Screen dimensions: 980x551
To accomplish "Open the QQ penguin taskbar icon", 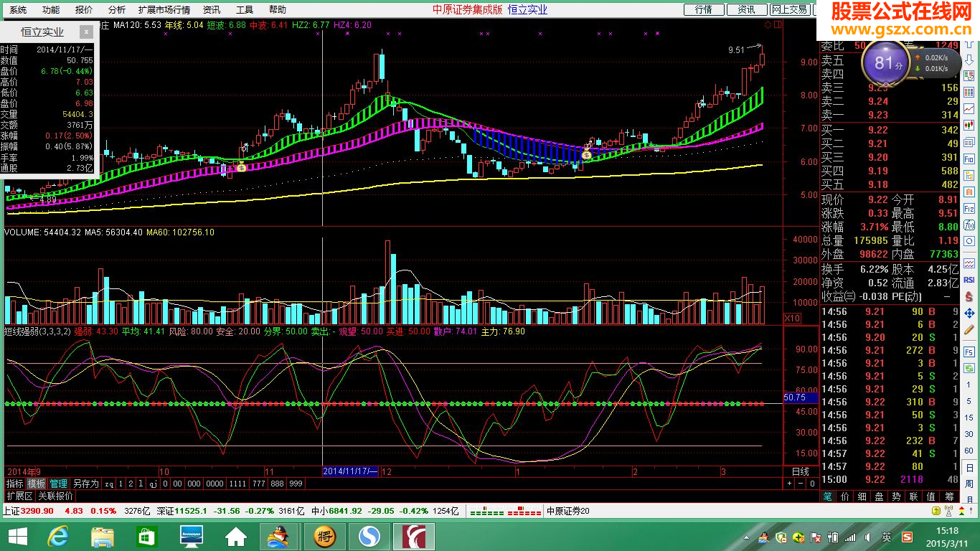I will coord(279,535).
